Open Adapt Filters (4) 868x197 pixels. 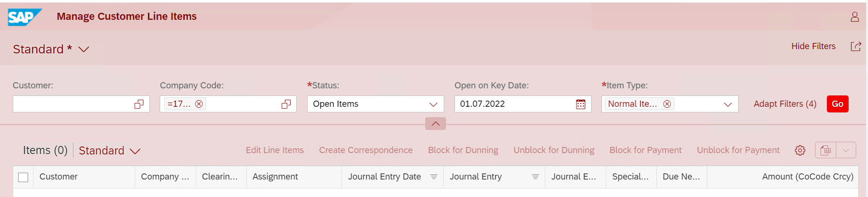pos(785,104)
